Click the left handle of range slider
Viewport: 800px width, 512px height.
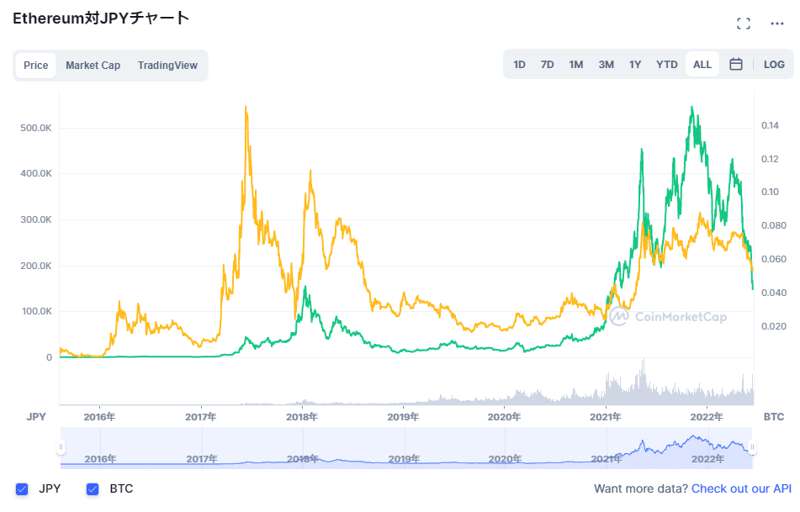click(x=61, y=447)
